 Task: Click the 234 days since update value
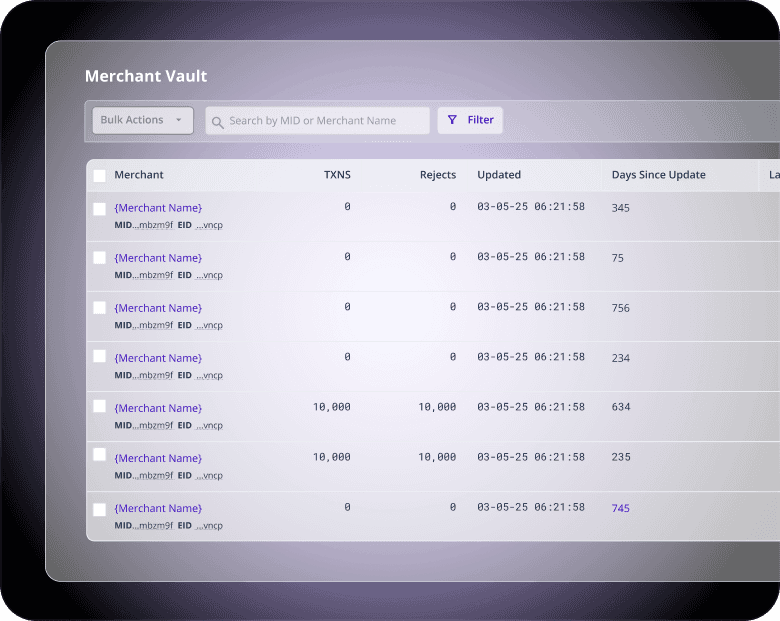(x=620, y=358)
